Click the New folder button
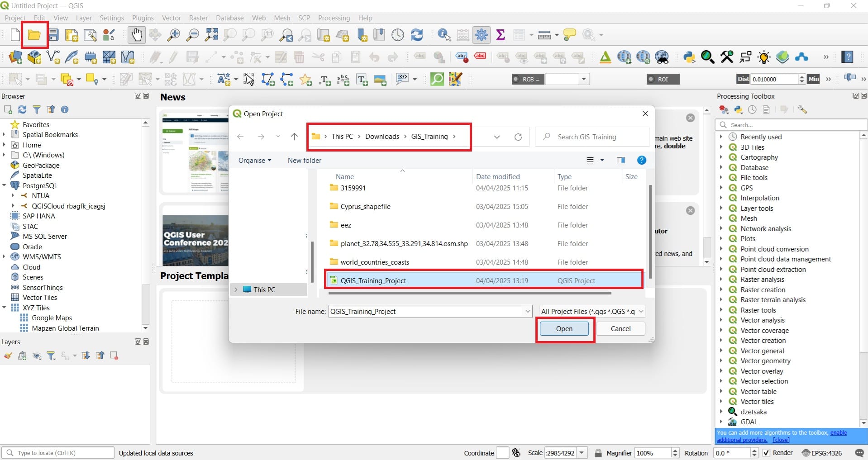The image size is (868, 460). 305,160
